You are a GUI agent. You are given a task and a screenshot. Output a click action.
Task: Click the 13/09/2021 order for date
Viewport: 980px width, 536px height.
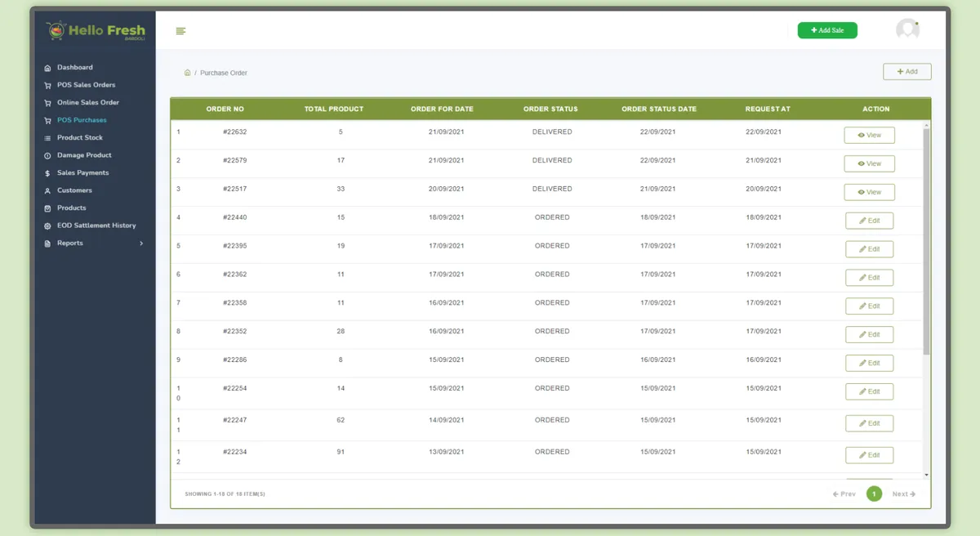click(x=446, y=452)
